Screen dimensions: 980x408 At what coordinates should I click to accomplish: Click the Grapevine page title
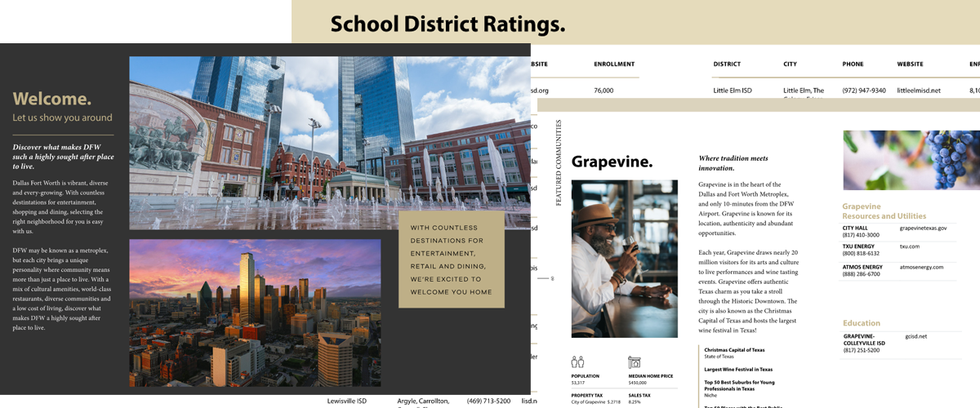(612, 162)
